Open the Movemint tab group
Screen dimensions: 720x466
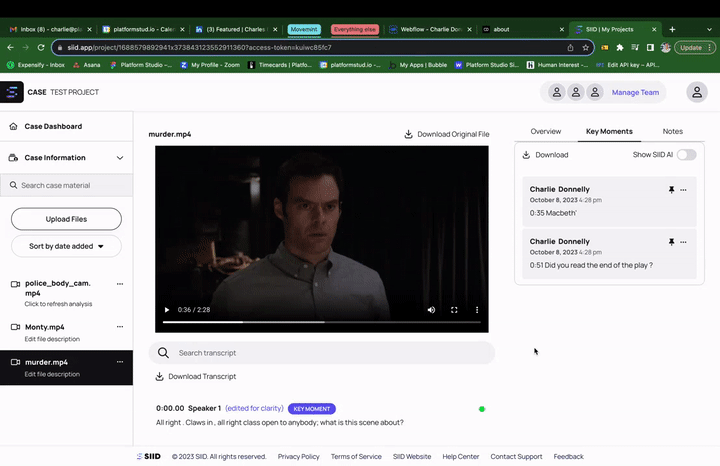pos(304,29)
